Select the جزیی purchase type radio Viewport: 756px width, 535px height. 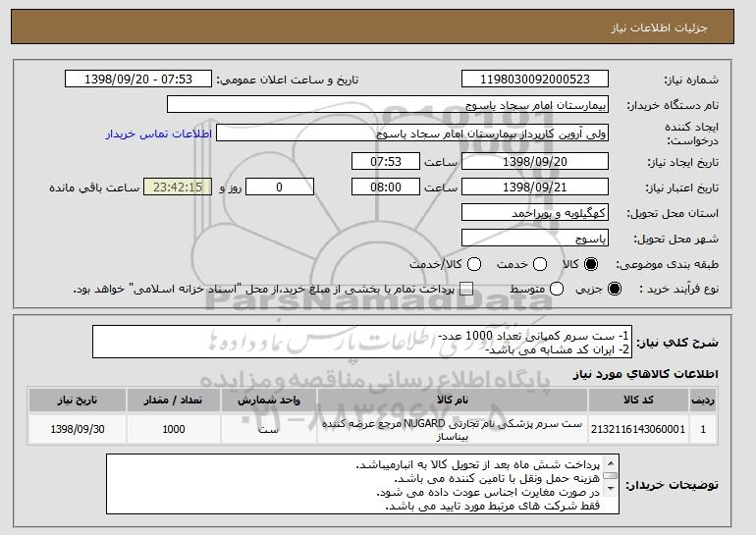tap(615, 289)
